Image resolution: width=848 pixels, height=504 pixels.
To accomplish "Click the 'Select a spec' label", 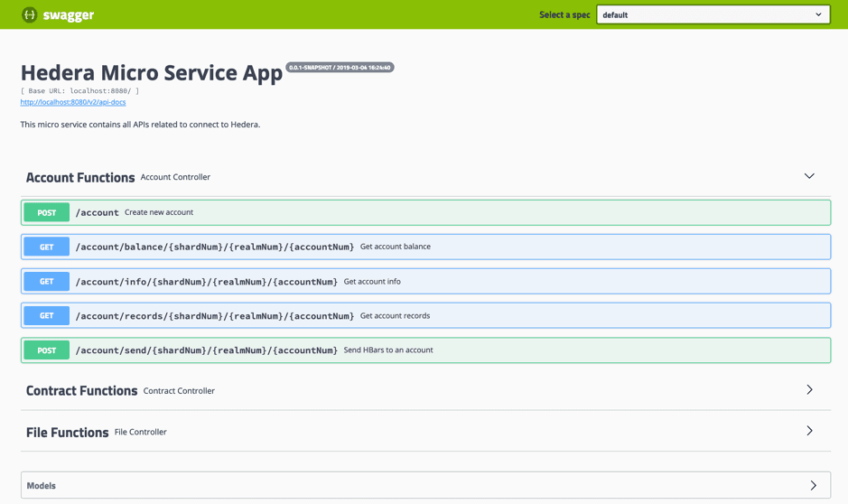I will 564,14.
